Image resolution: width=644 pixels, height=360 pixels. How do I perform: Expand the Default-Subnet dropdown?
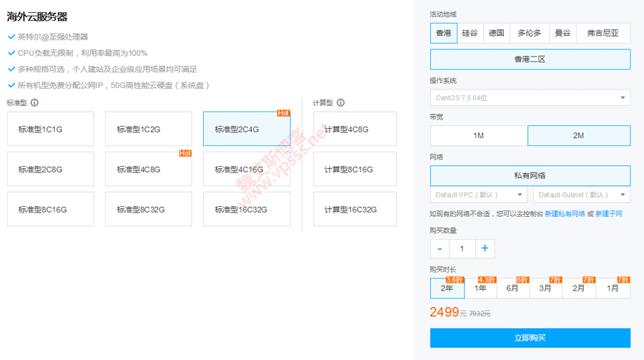point(581,195)
